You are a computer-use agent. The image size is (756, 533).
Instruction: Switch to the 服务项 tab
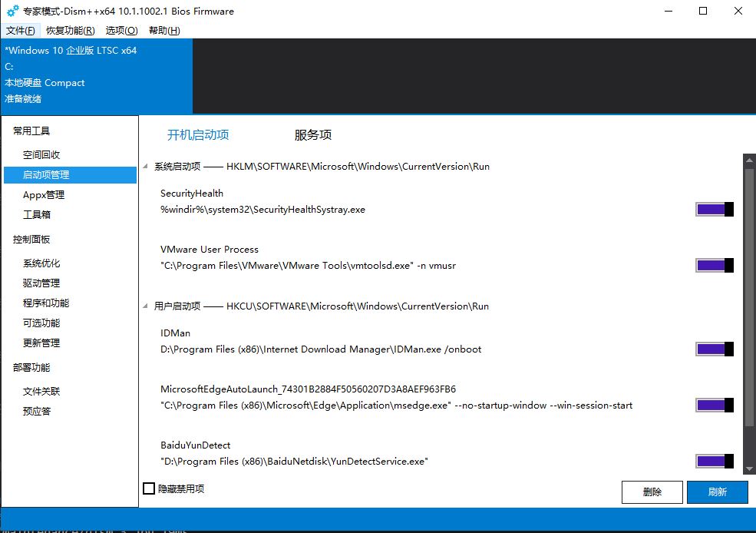(x=313, y=135)
